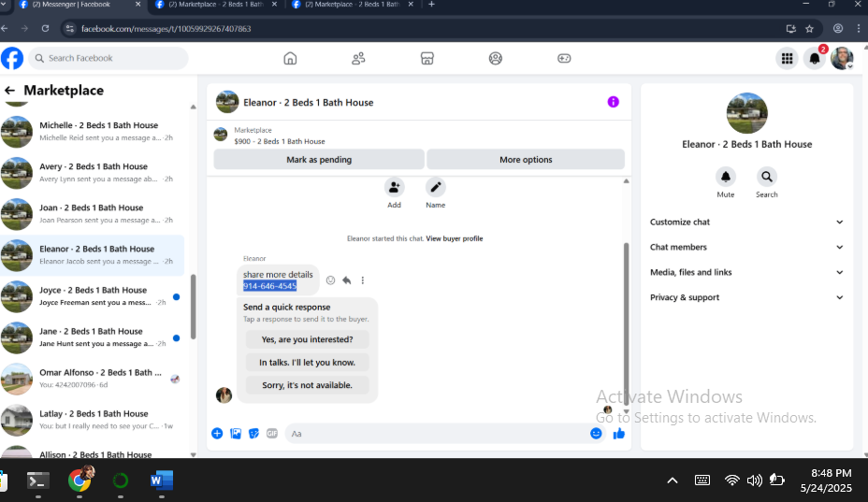Open the Friends icon in top navigation
This screenshot has height=502, width=868.
(358, 58)
